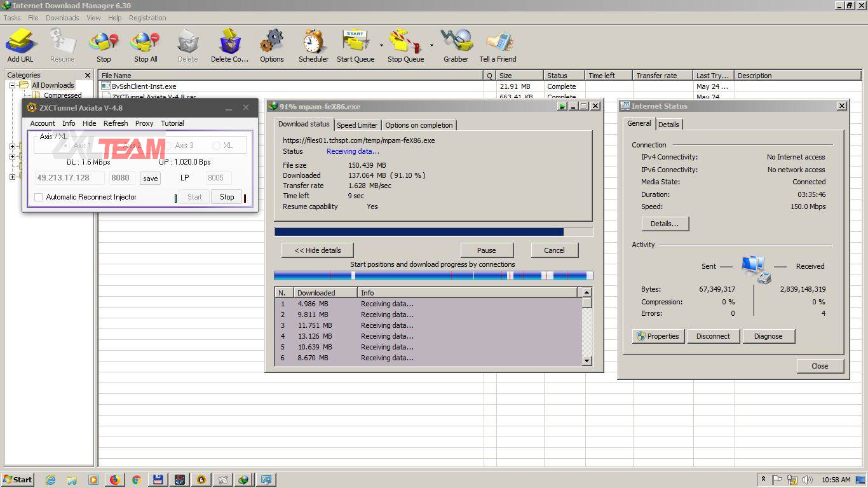868x488 pixels.
Task: Click the 8080 port field
Action: click(122, 179)
